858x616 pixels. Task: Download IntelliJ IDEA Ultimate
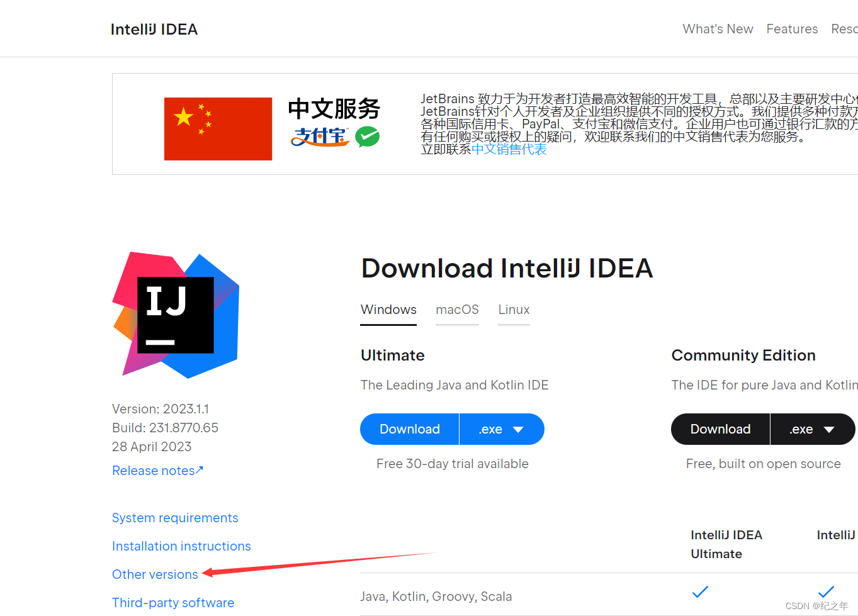pyautogui.click(x=410, y=429)
